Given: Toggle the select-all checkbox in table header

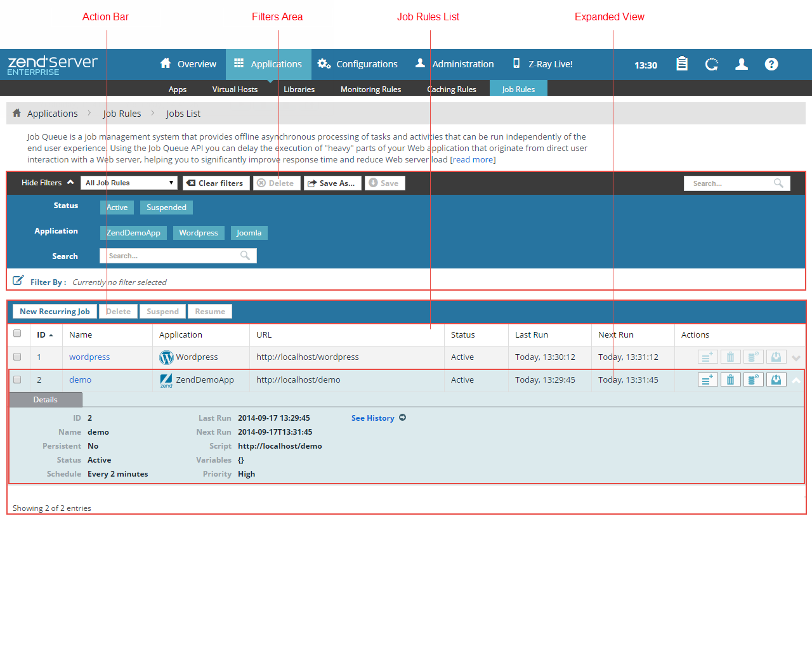Looking at the screenshot, I should coord(17,334).
